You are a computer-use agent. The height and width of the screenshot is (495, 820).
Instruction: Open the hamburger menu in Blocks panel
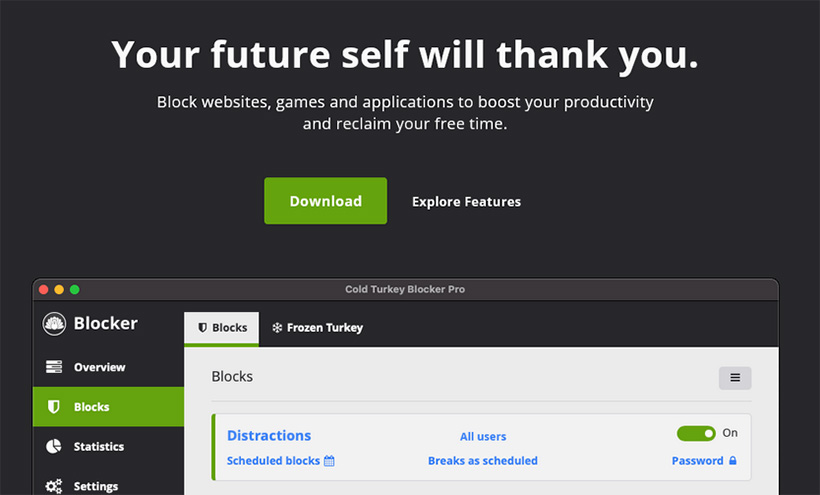click(x=735, y=378)
